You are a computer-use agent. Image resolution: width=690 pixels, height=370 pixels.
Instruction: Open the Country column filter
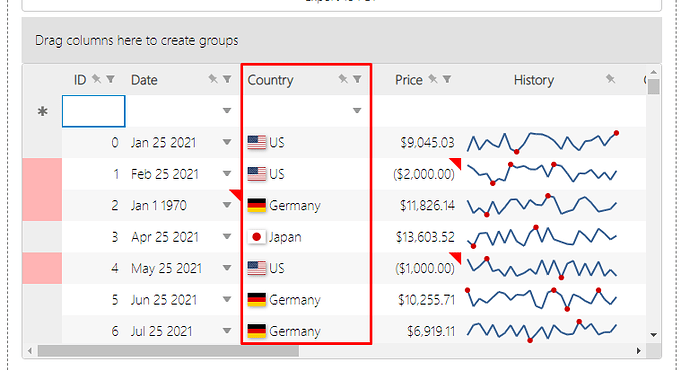[357, 79]
